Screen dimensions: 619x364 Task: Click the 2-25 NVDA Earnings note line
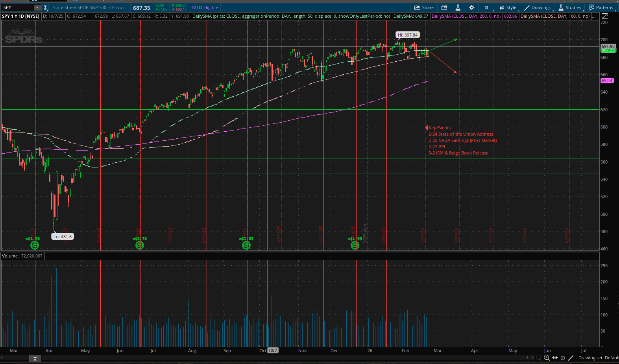coord(463,140)
